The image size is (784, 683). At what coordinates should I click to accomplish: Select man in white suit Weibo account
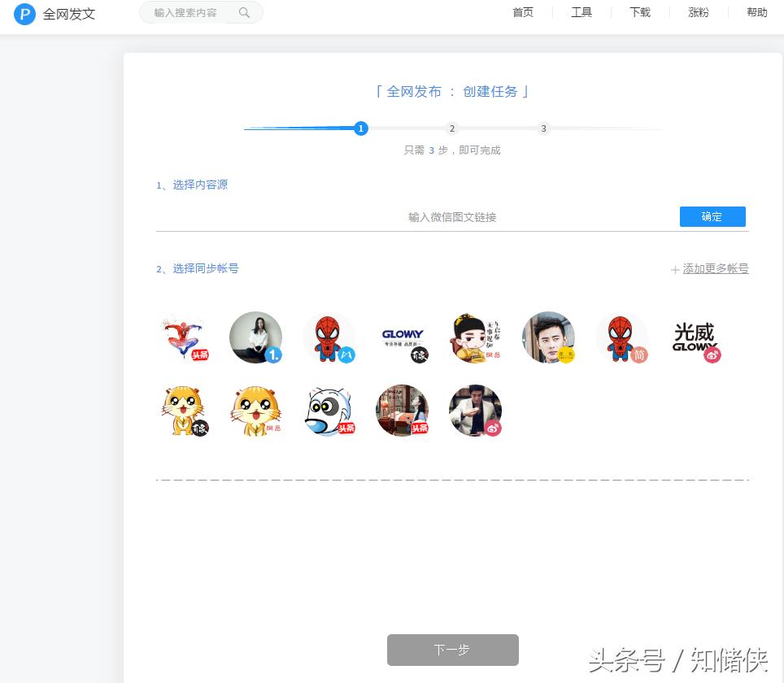tap(476, 411)
